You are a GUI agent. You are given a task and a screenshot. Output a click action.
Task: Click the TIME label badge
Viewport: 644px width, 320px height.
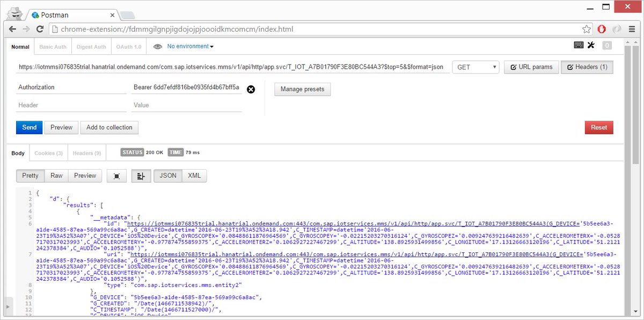[176, 152]
